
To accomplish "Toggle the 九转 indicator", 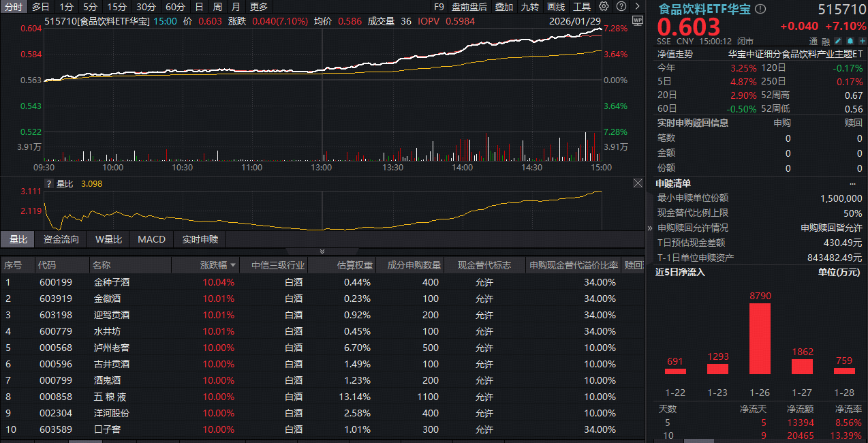I will 530,7.
